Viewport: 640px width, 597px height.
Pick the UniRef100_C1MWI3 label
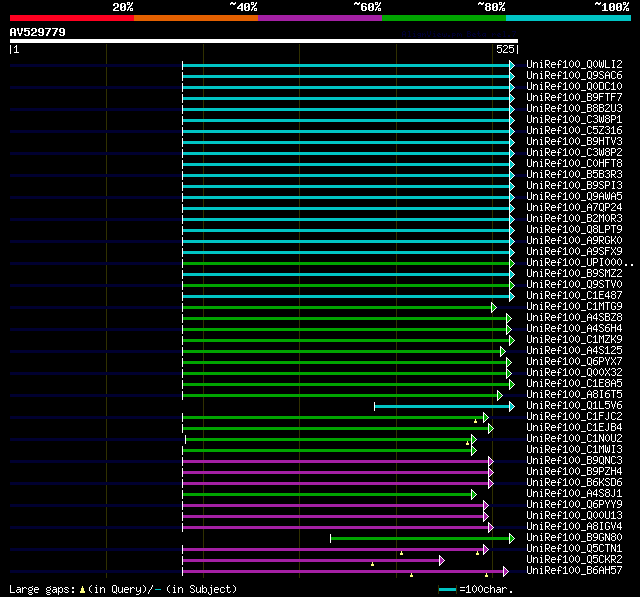574,450
